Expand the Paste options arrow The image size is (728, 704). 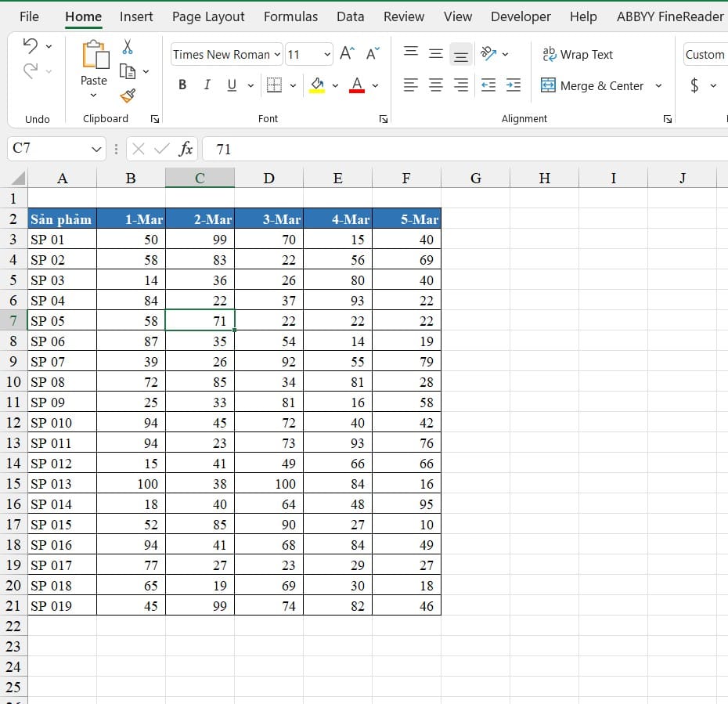click(93, 96)
